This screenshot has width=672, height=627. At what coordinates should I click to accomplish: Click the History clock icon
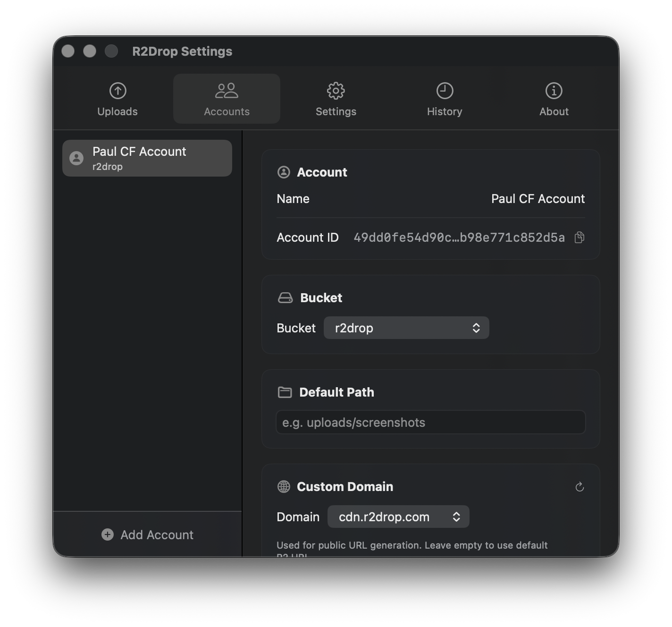click(x=445, y=90)
